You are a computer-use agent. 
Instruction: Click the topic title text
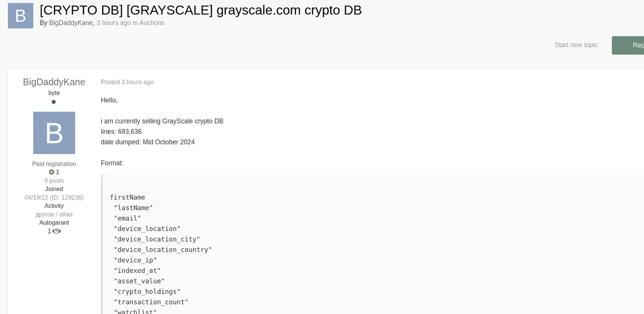tap(200, 10)
